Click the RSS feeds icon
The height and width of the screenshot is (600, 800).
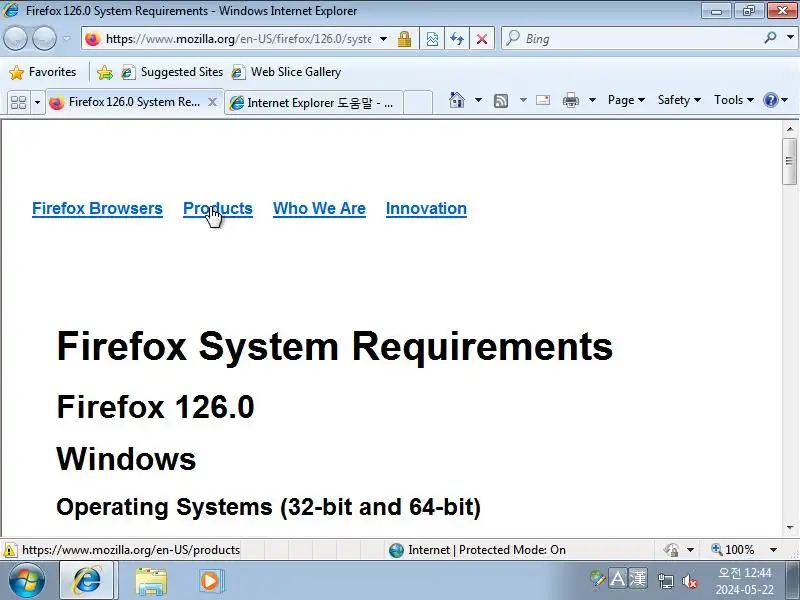point(501,101)
